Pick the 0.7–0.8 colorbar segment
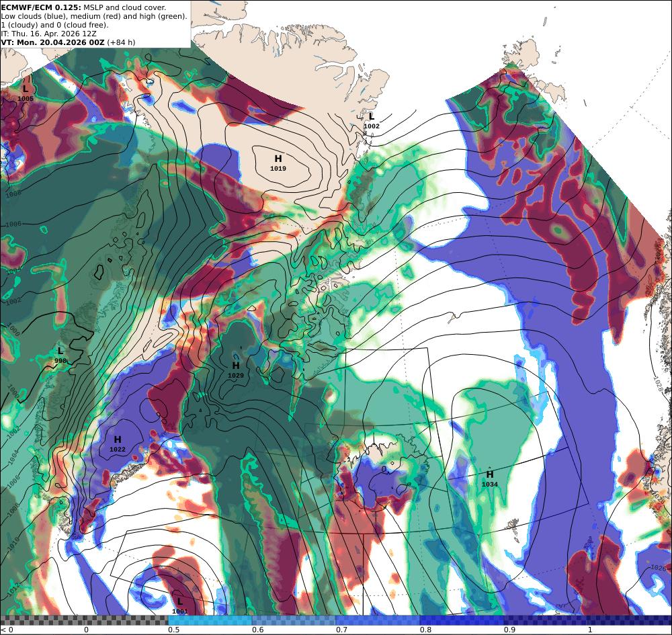The image size is (672, 635). click(x=378, y=620)
